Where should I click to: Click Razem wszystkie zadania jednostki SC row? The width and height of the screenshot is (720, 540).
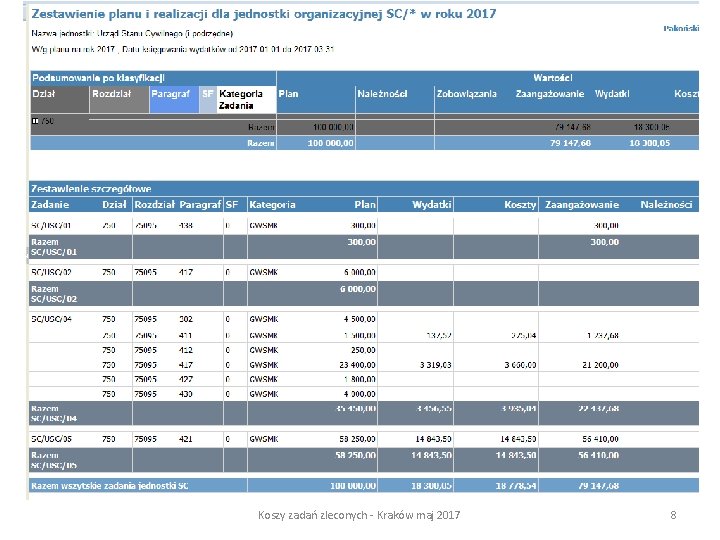click(364, 486)
